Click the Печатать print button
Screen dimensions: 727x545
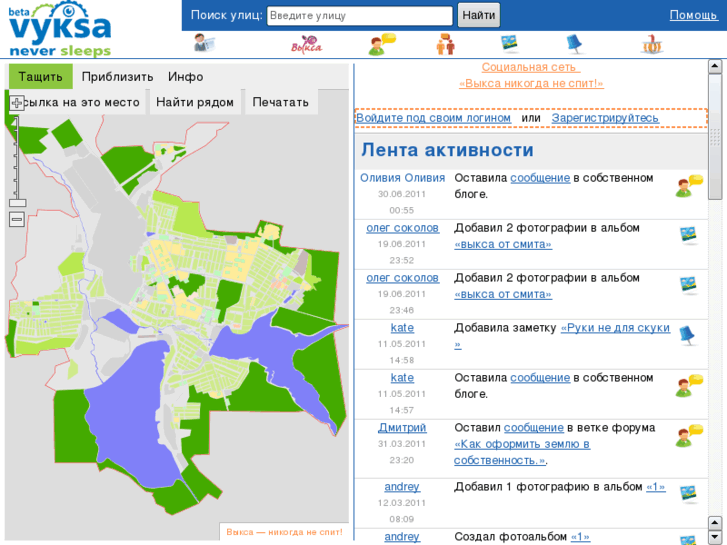tap(281, 102)
